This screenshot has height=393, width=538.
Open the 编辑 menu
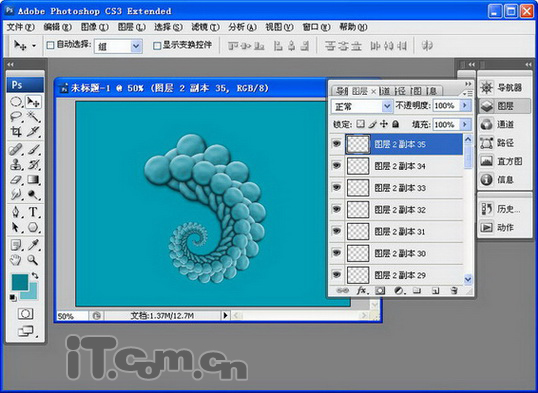coord(58,27)
